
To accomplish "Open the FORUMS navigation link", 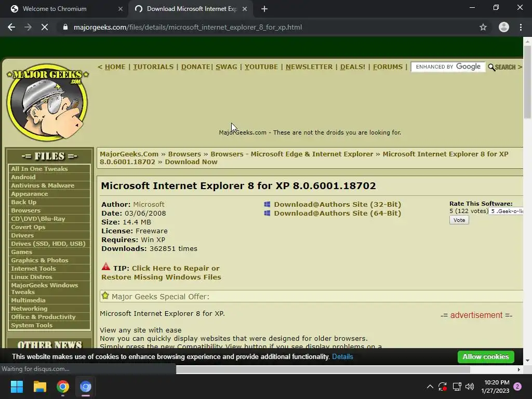I will pyautogui.click(x=388, y=67).
